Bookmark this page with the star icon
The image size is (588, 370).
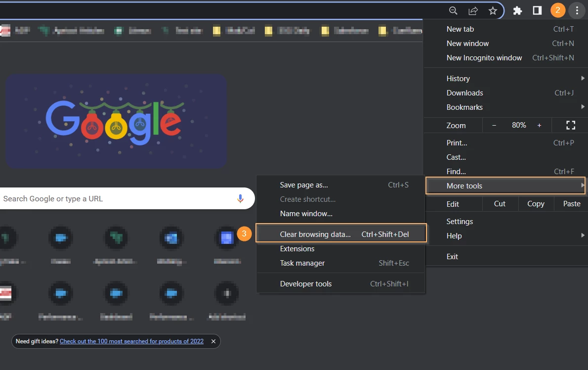(493, 10)
